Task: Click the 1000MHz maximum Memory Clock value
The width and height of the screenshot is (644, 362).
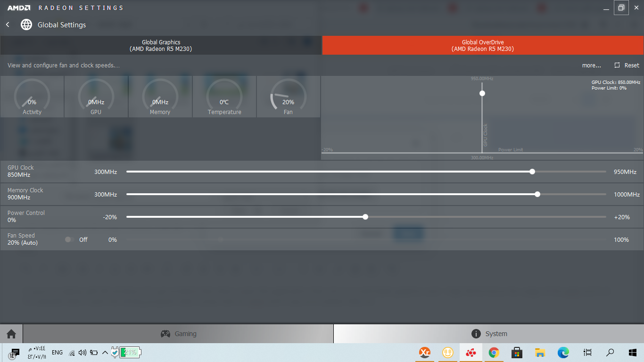Action: click(x=627, y=194)
